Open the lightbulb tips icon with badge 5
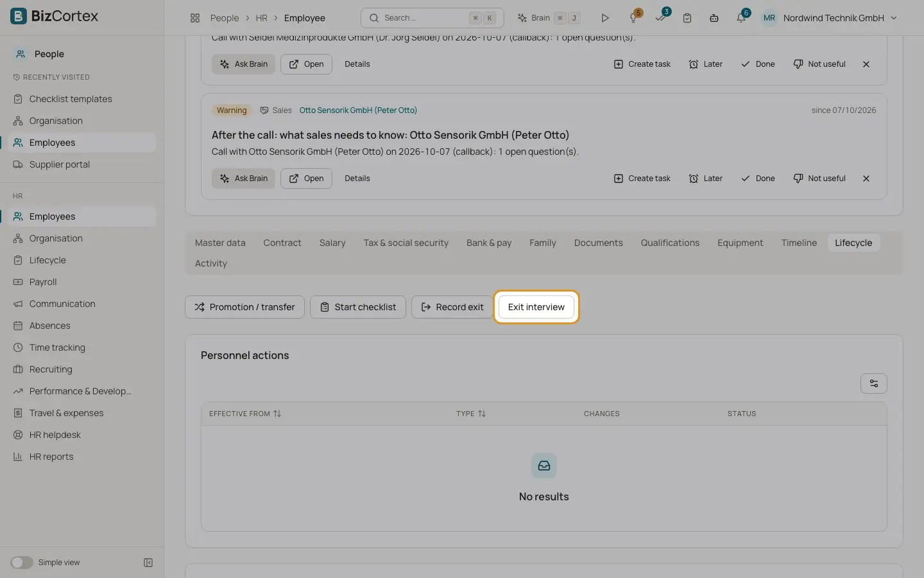The width and height of the screenshot is (924, 578). (x=634, y=17)
